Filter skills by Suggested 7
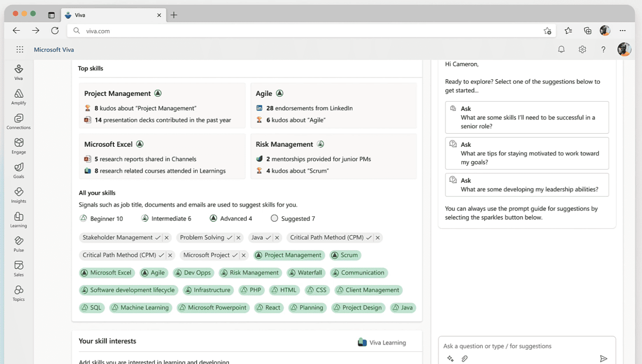 (293, 219)
